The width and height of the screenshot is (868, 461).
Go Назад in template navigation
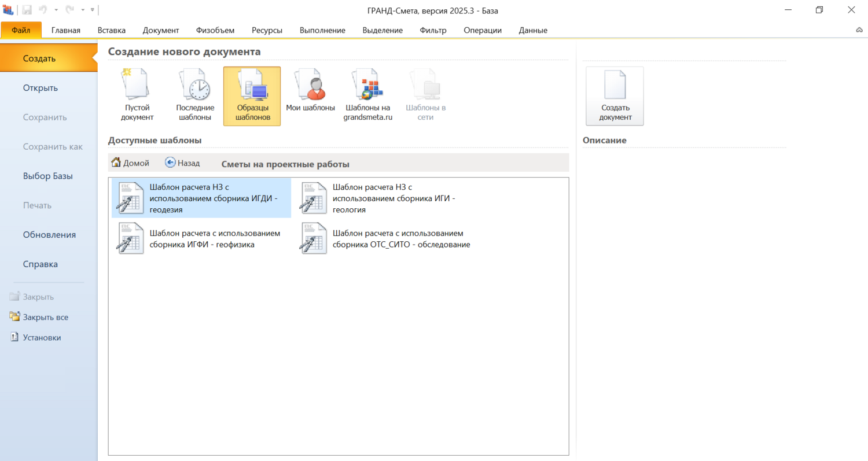coord(182,163)
